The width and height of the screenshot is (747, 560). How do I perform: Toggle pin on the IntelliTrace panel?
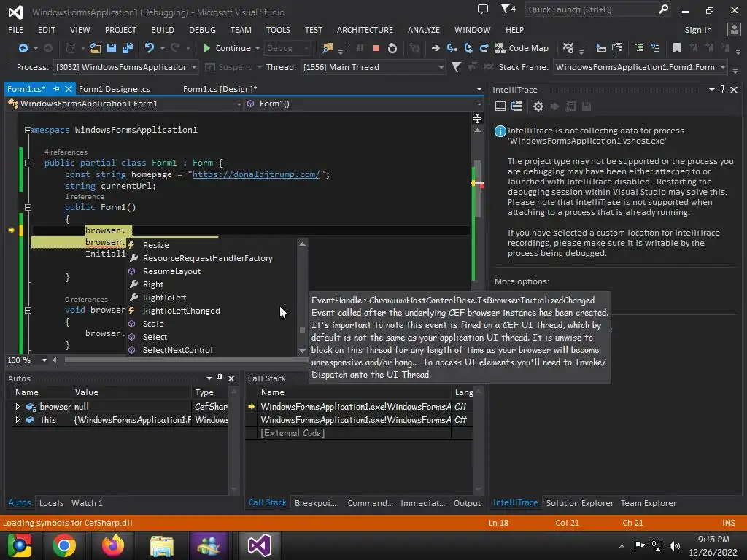[722, 90]
